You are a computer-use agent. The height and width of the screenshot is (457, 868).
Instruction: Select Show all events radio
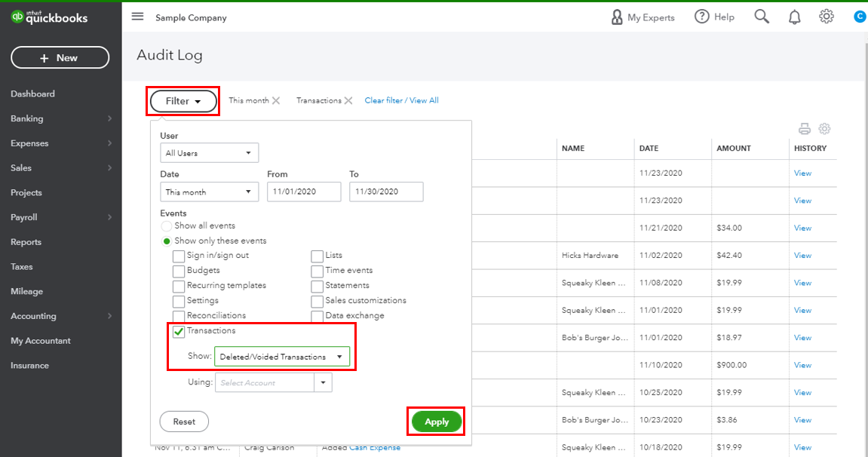pyautogui.click(x=166, y=225)
